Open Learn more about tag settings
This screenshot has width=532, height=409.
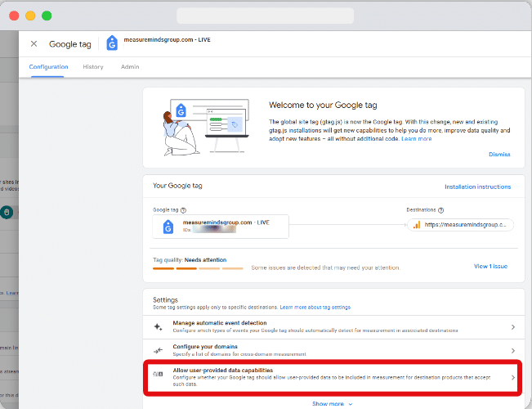tap(315, 307)
